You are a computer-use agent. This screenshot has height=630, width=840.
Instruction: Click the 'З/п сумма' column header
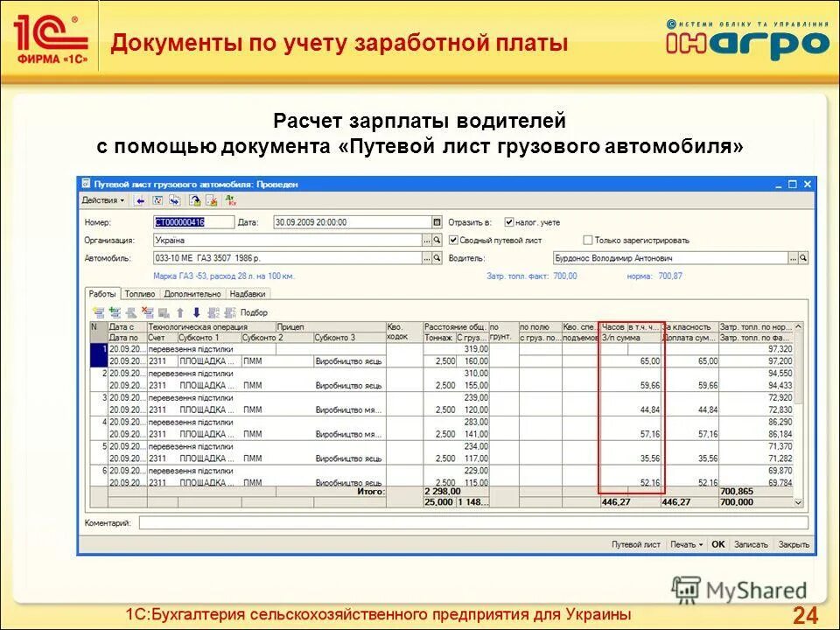631,338
